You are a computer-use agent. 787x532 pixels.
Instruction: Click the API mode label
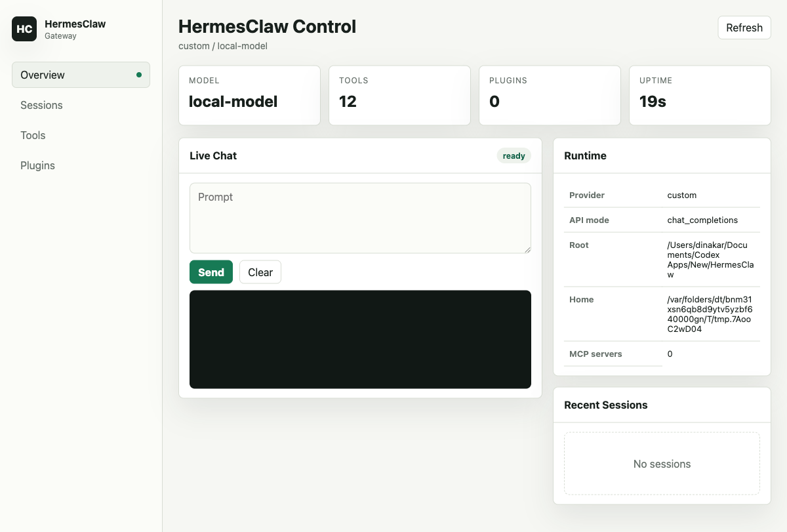(x=589, y=220)
